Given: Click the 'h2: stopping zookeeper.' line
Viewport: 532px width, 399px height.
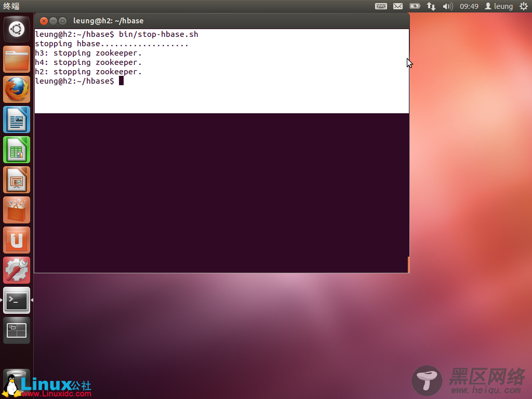Looking at the screenshot, I should (x=88, y=72).
